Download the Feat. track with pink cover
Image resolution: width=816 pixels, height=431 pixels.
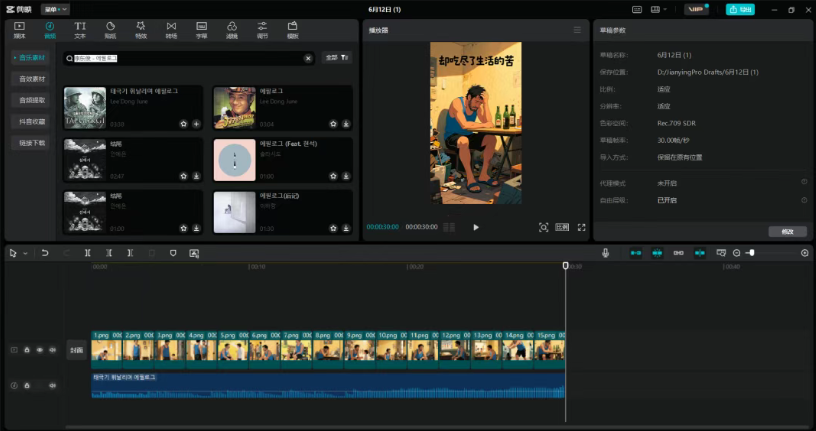[346, 176]
